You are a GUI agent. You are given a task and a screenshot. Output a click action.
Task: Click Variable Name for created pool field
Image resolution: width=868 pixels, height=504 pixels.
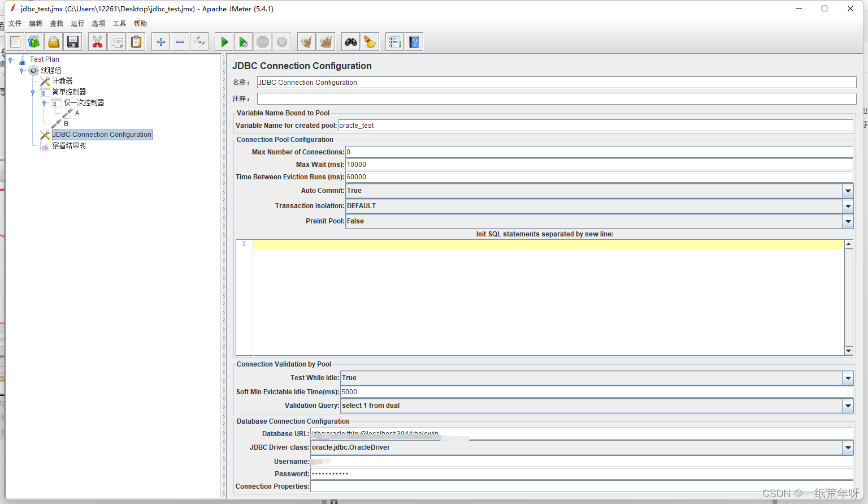click(x=596, y=126)
